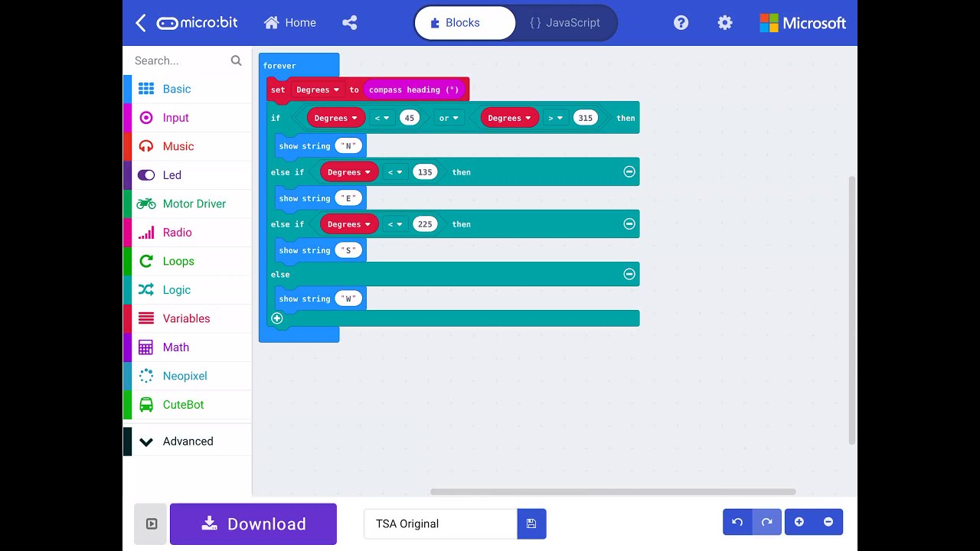
Task: Click the micro:bit logo
Action: tap(198, 23)
